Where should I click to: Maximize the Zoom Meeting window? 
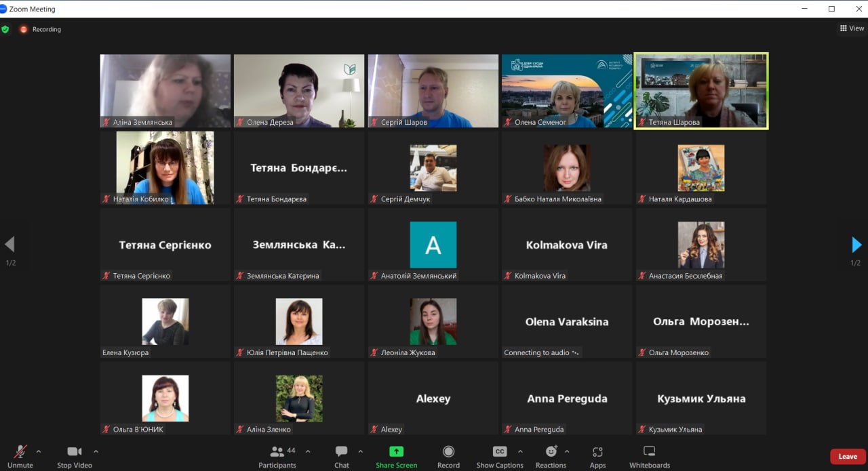[x=831, y=9]
